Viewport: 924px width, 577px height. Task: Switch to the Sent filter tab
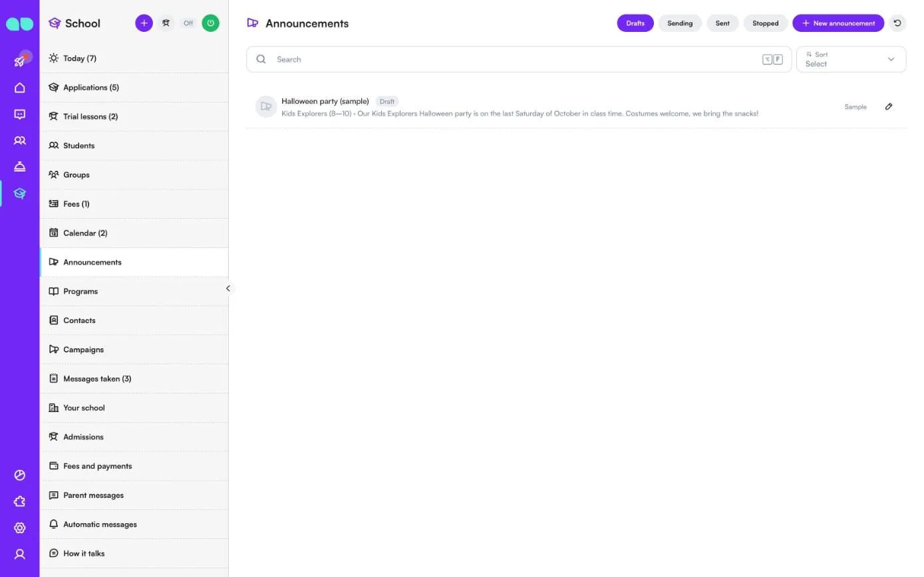[x=722, y=23]
